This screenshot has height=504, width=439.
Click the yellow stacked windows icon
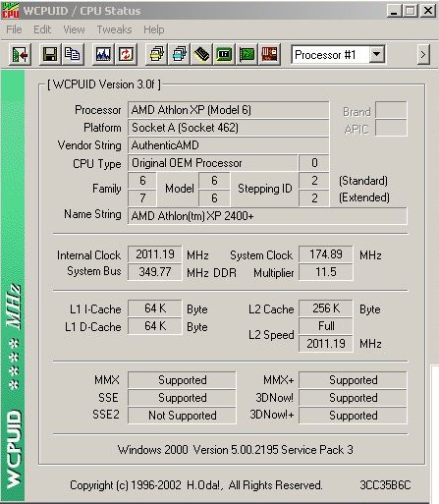point(157,54)
